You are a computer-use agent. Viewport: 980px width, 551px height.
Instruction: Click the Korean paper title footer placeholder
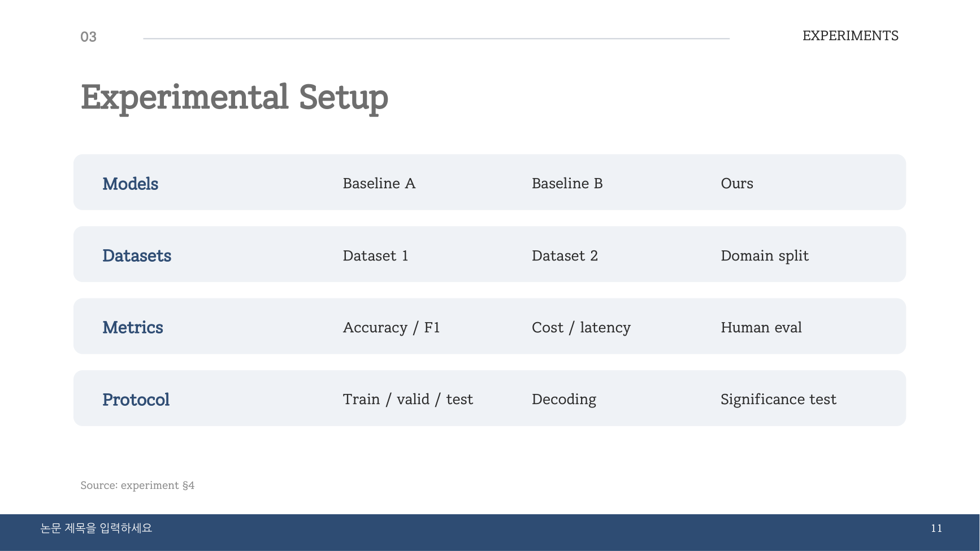point(96,528)
